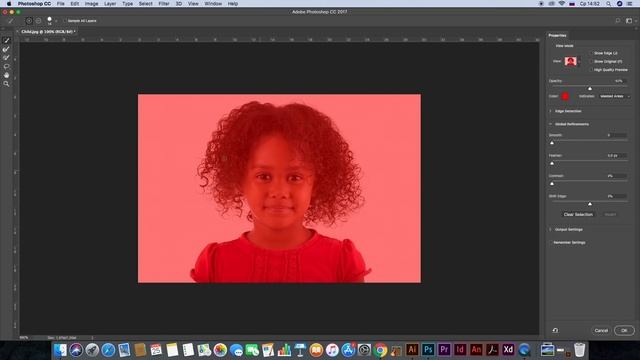Select the Hand tool
This screenshot has height=360, width=640.
(6, 75)
